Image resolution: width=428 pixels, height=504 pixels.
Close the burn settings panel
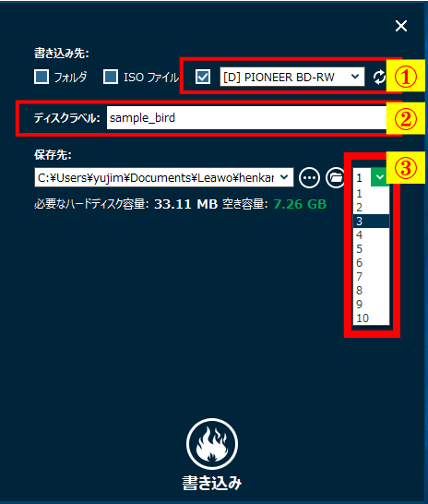(x=401, y=26)
